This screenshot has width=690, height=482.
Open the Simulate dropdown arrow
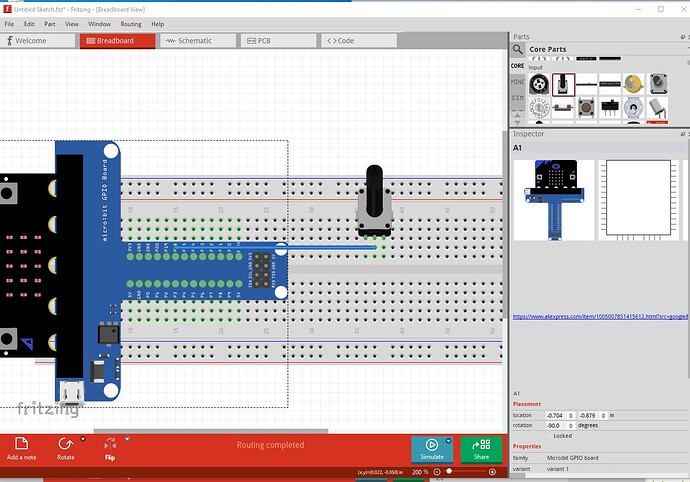coord(448,441)
